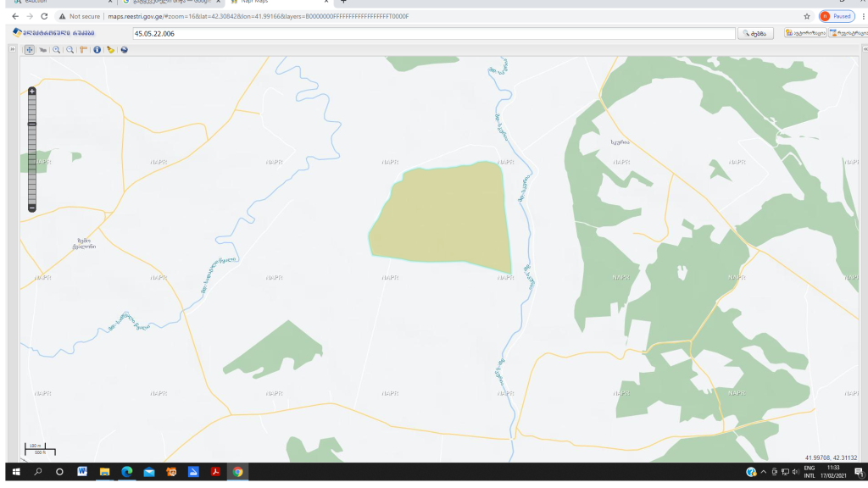Click the authorization button
The image size is (868, 488).
point(805,33)
